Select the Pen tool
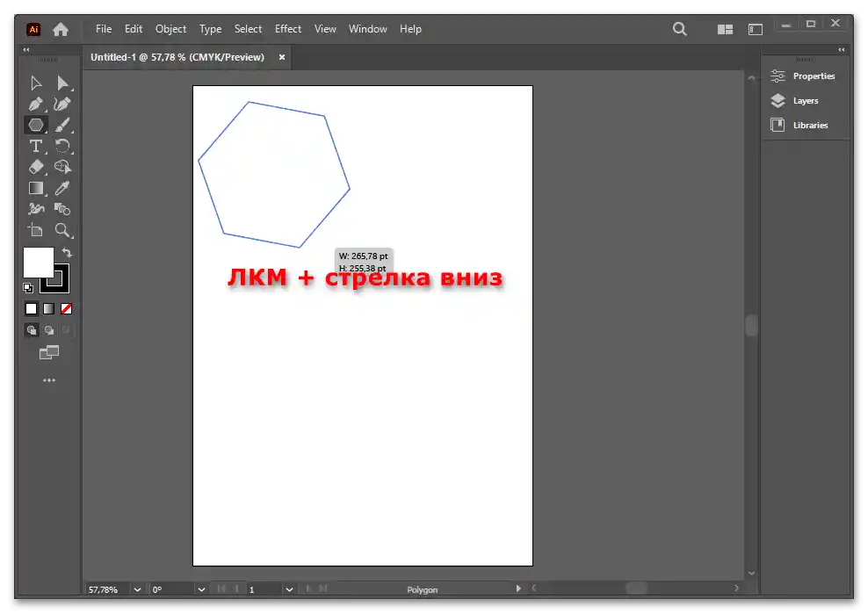Viewport: 868px width, 613px height. (35, 104)
